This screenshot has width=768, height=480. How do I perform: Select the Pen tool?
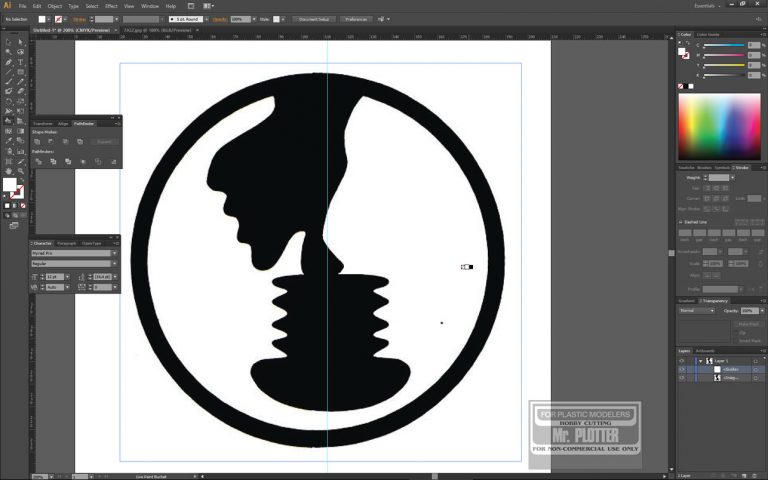coord(8,62)
